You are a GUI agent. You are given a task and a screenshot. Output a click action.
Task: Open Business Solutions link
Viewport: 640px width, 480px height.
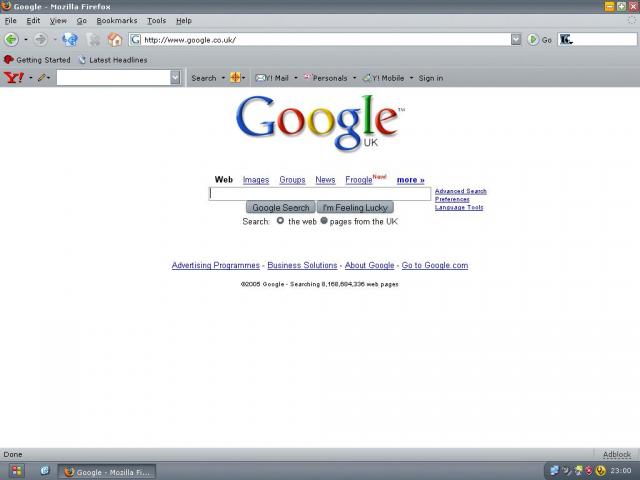click(302, 265)
